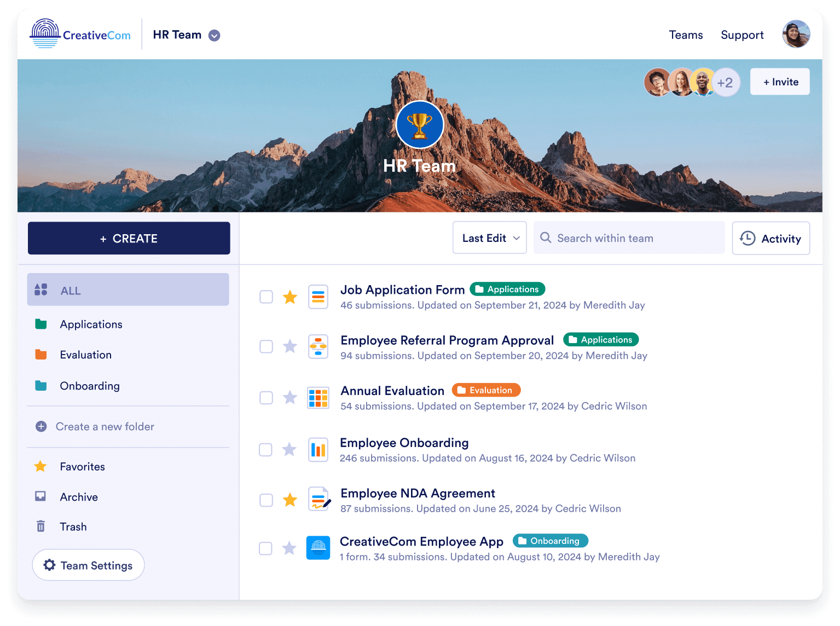
Task: Open the Last Edit sort dropdown
Action: [x=489, y=238]
